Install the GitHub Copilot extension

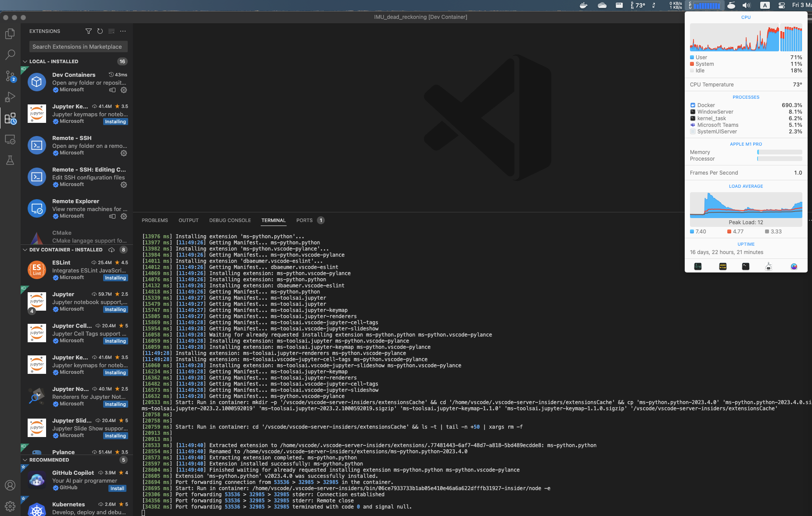[117, 488]
